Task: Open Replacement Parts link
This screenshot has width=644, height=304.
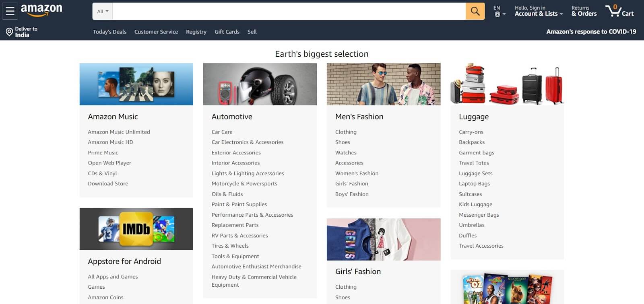Action: click(x=235, y=225)
